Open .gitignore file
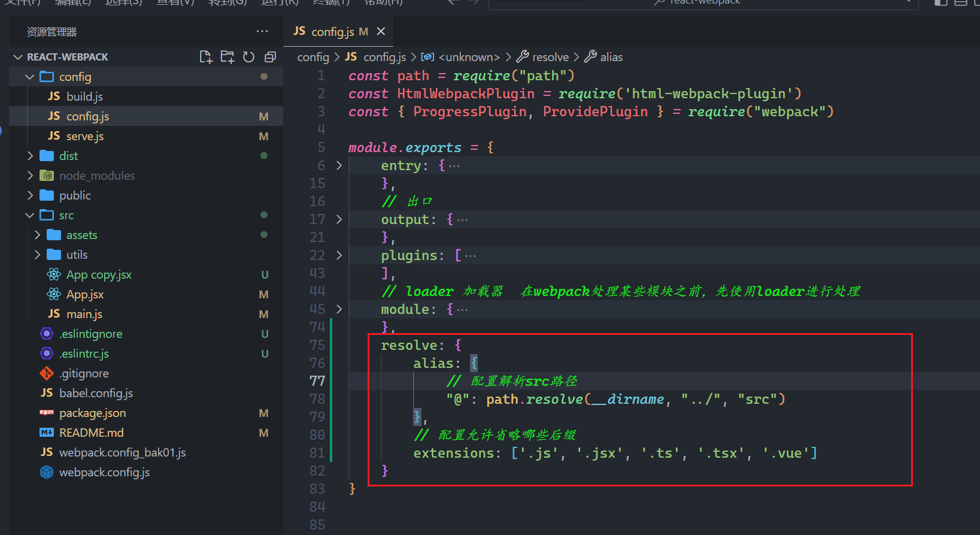Image resolution: width=980 pixels, height=535 pixels. click(x=146, y=373)
